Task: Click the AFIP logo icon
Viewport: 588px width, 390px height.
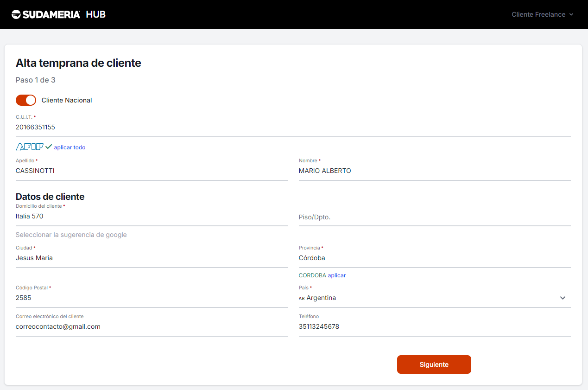Action: pyautogui.click(x=30, y=147)
